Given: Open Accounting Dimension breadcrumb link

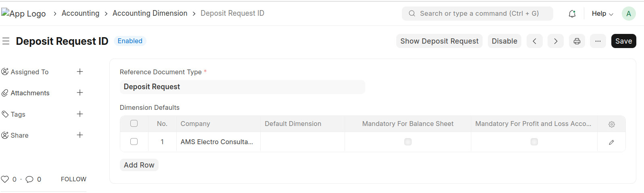Looking at the screenshot, I should 150,13.
